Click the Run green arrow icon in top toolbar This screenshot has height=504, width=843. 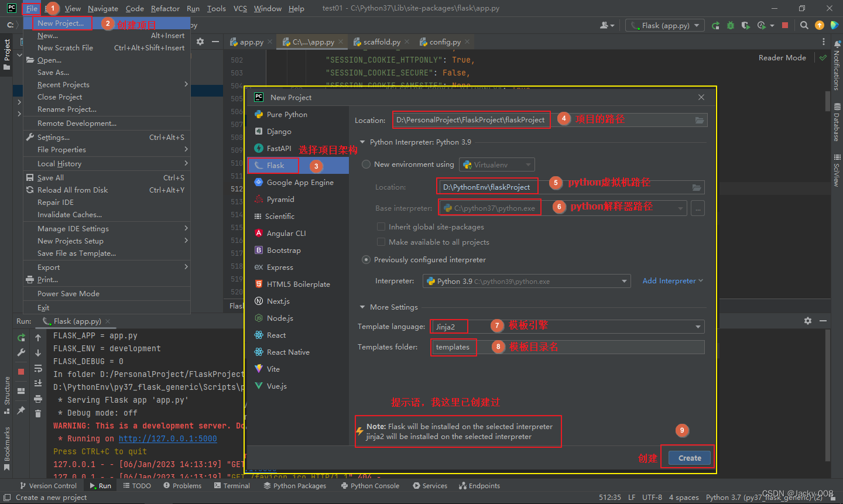click(715, 25)
